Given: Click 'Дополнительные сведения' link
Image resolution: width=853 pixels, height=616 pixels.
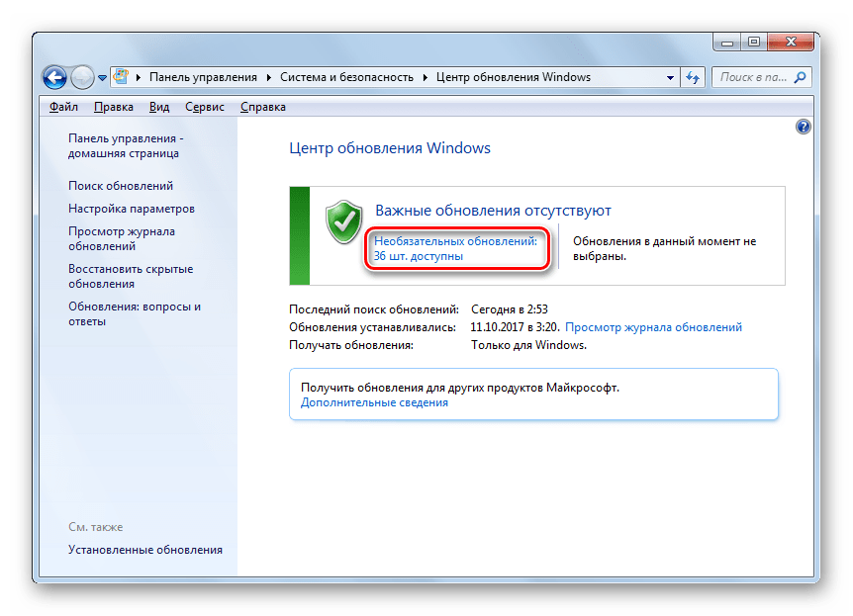Looking at the screenshot, I should coord(374,403).
